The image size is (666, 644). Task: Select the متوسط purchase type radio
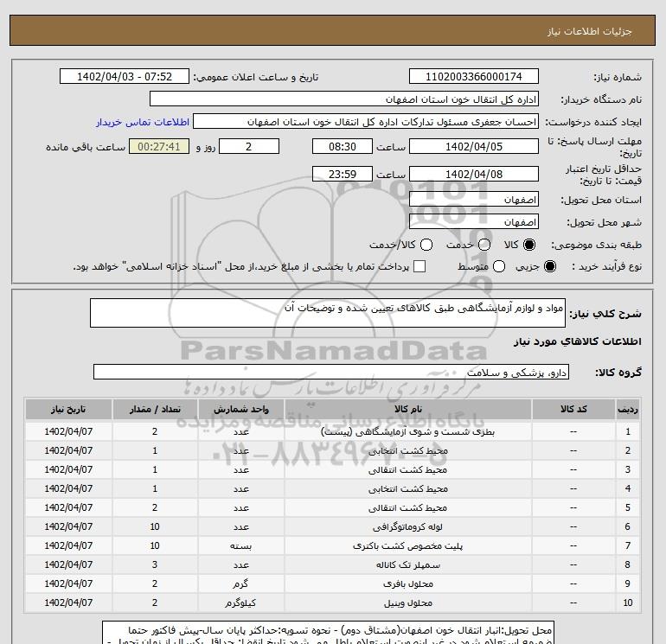pyautogui.click(x=499, y=266)
